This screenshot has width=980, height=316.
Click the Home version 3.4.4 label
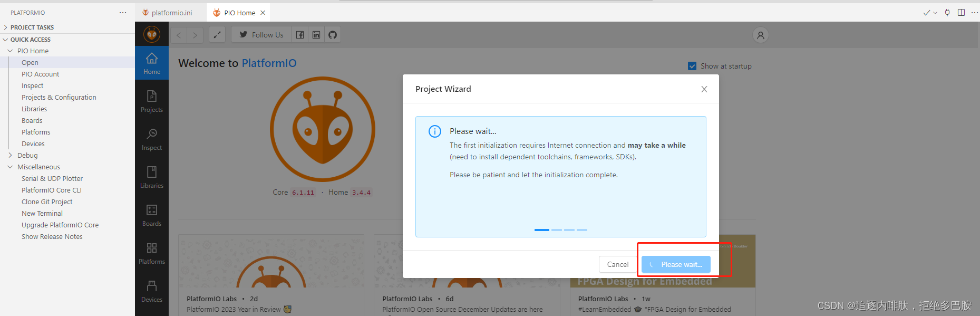coord(361,193)
